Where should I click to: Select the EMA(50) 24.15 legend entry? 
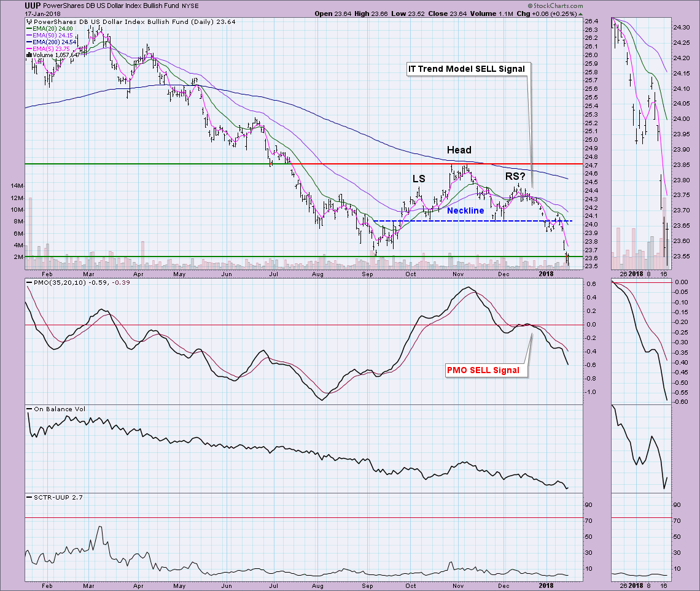(x=50, y=35)
